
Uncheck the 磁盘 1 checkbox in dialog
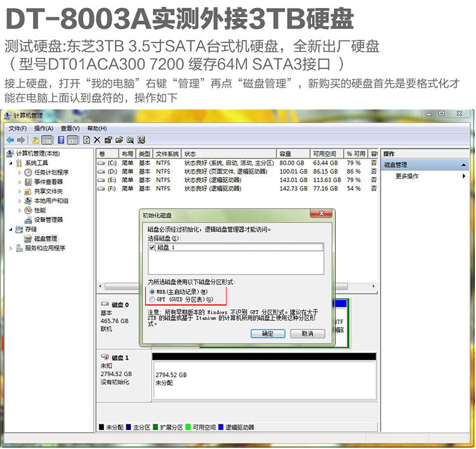pos(152,247)
